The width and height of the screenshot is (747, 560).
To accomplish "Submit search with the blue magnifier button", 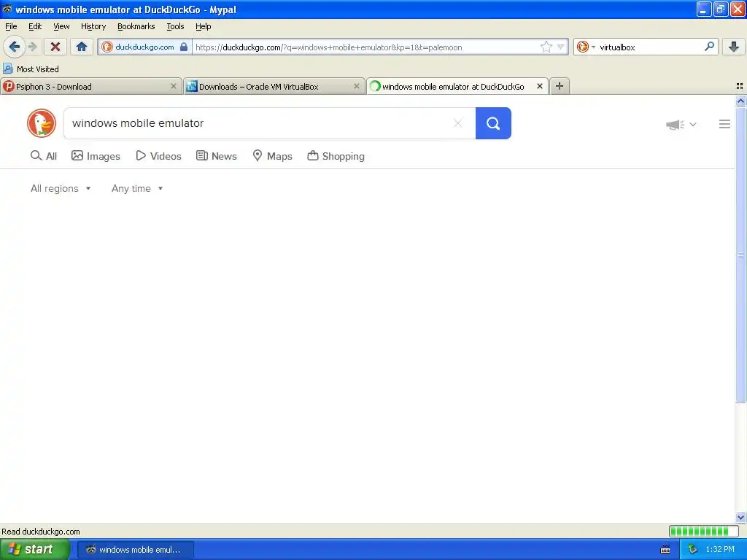I will pyautogui.click(x=493, y=123).
